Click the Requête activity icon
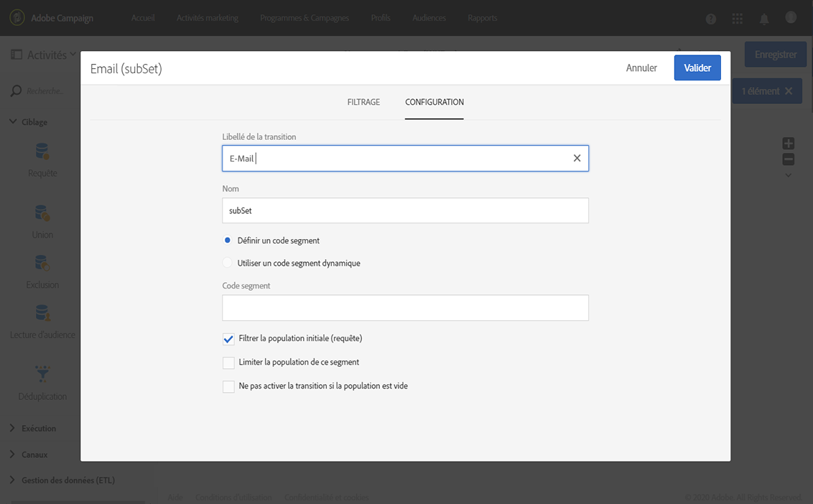813x504 pixels. [x=42, y=152]
